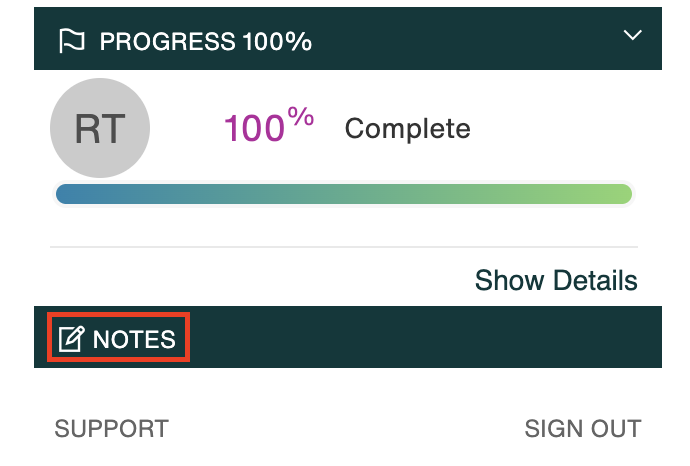The width and height of the screenshot is (690, 466).
Task: Click the PROGRESS 100% header title
Action: (x=206, y=42)
